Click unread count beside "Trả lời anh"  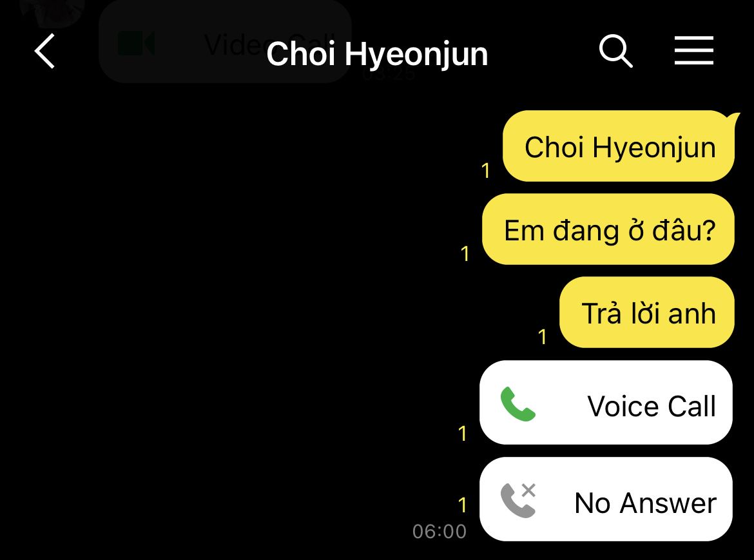[x=543, y=337]
